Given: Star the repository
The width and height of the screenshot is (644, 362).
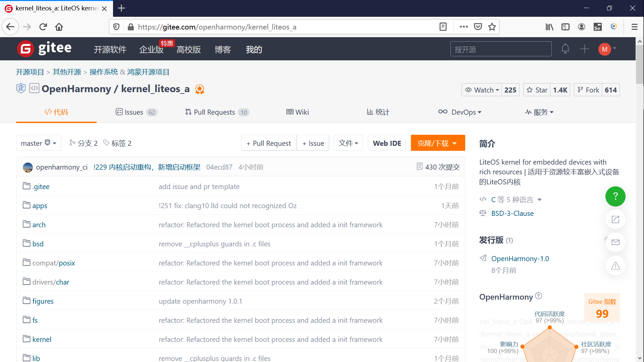Looking at the screenshot, I should [x=537, y=90].
